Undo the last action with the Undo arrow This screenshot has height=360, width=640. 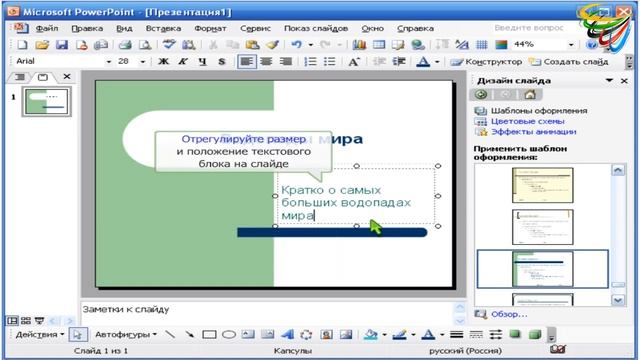(297, 44)
